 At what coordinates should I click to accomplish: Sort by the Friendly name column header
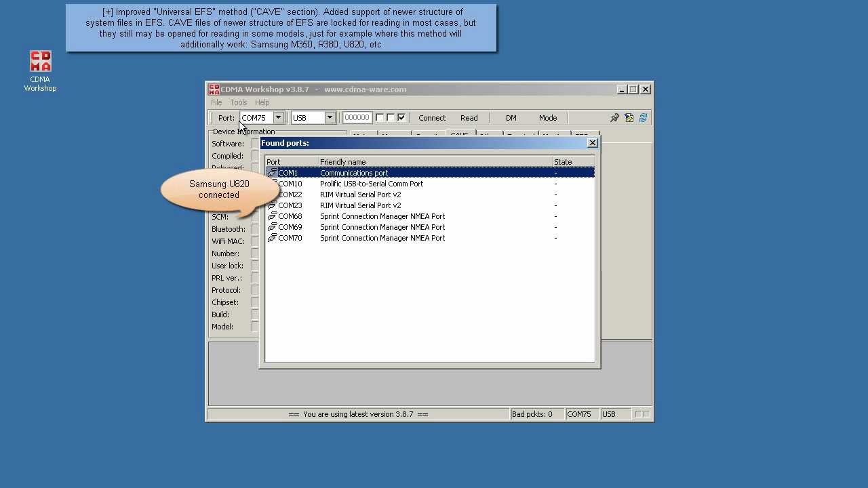[435, 162]
